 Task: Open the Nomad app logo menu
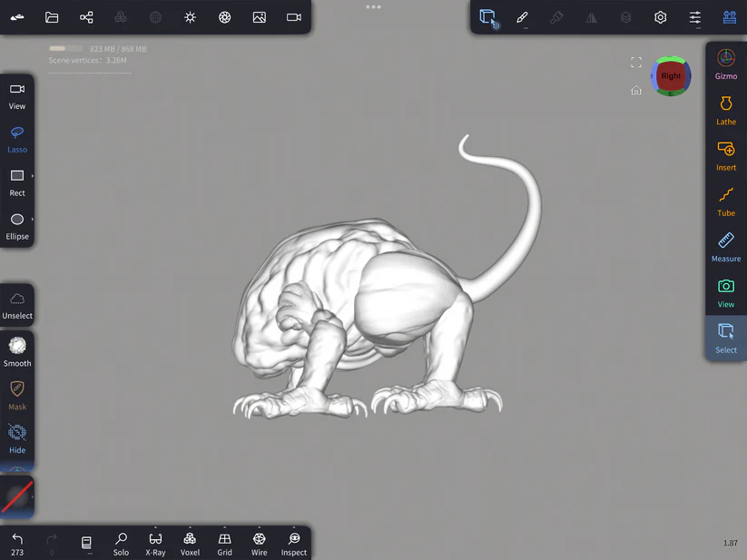pos(17,17)
